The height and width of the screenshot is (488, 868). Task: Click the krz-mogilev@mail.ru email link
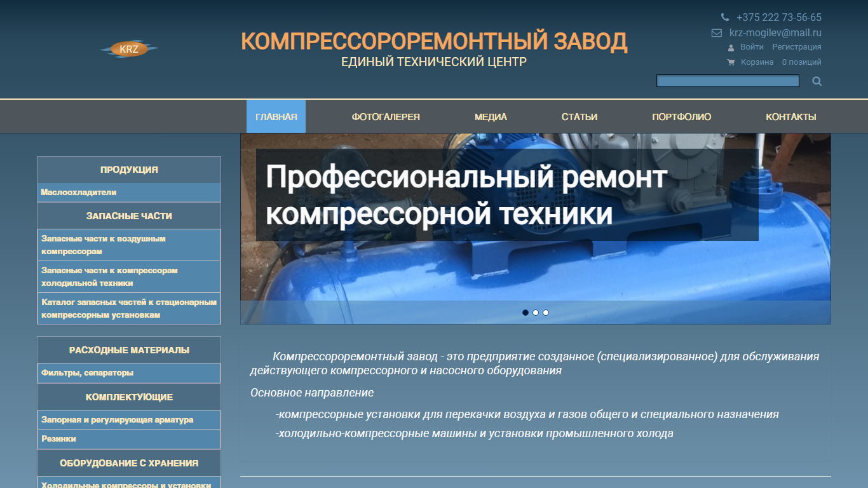(775, 33)
